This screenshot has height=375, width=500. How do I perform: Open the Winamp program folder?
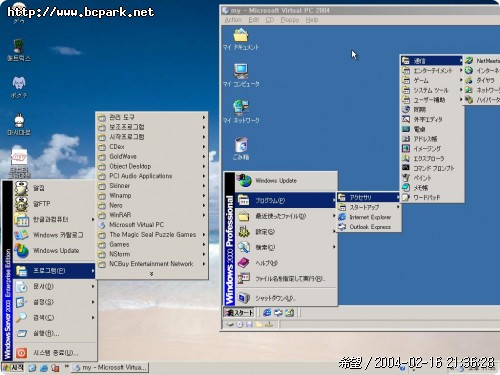[152, 195]
